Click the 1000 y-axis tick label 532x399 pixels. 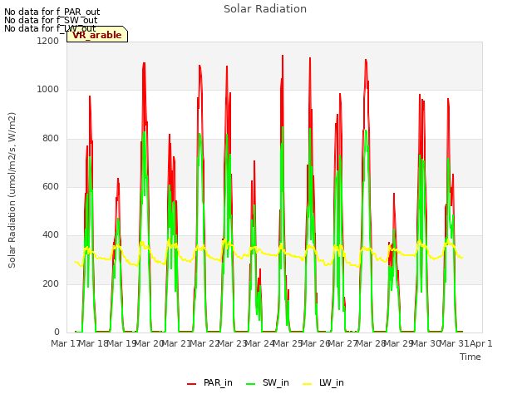click(x=48, y=90)
